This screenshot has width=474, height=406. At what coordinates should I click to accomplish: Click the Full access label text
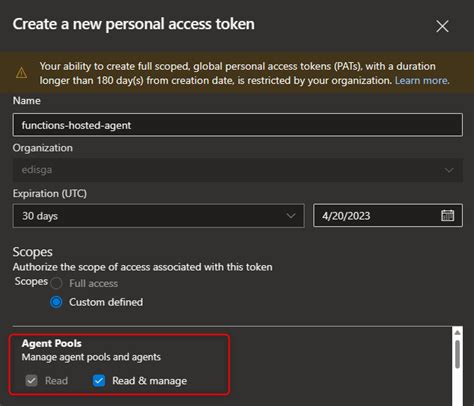pyautogui.click(x=94, y=283)
